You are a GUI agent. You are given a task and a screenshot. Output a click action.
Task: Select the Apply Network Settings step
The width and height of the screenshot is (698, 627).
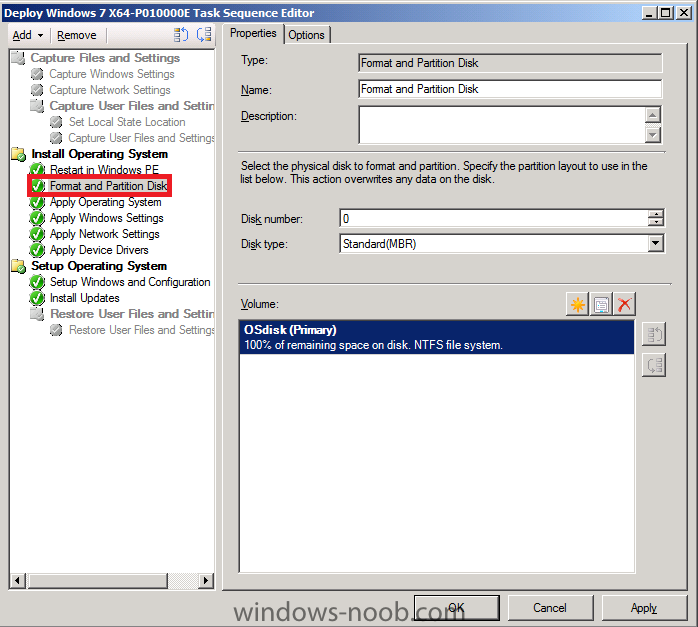105,234
